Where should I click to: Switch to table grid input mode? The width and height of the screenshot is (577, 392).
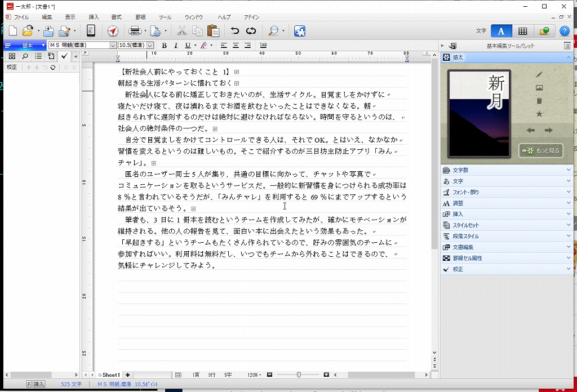pos(523,31)
